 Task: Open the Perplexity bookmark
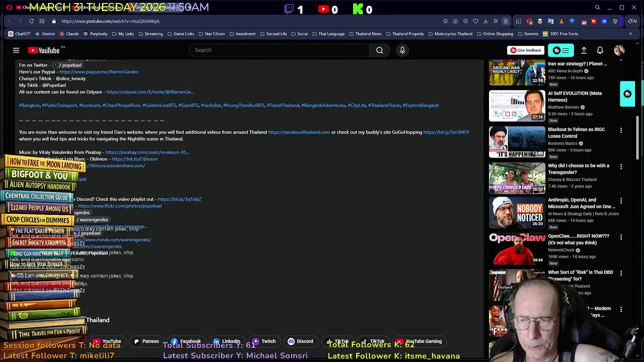(x=95, y=34)
